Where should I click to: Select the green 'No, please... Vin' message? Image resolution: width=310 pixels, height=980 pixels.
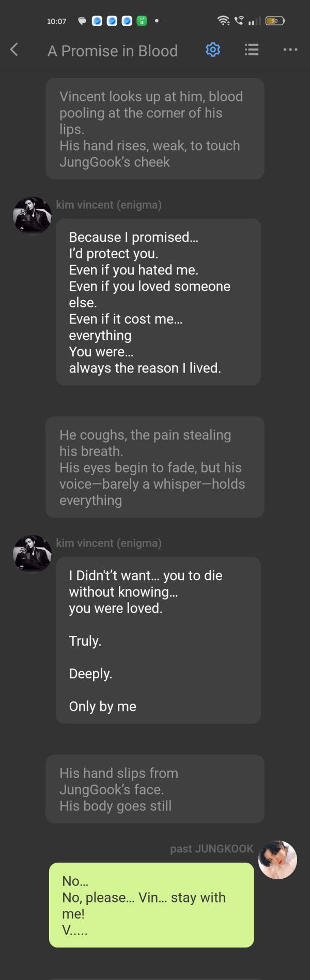[x=151, y=905]
